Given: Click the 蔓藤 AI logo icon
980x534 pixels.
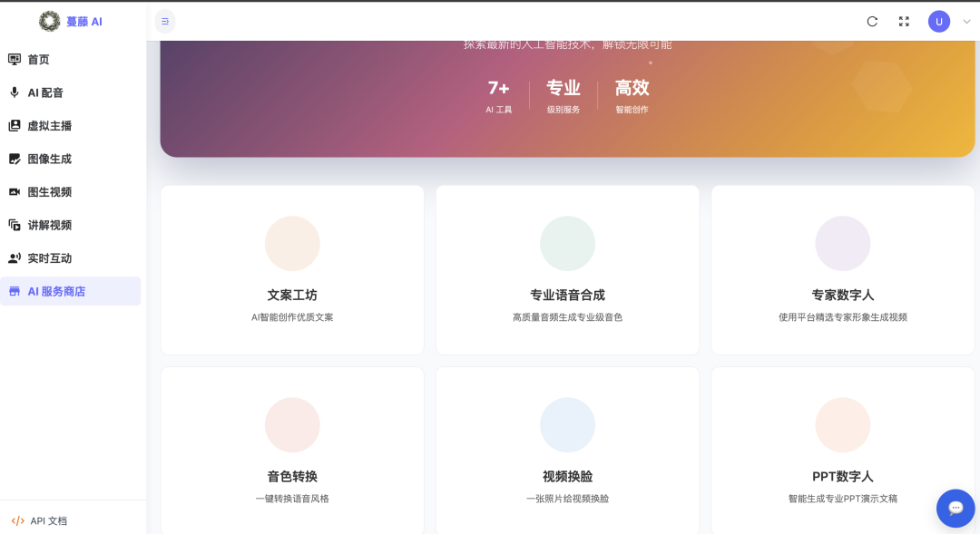Looking at the screenshot, I should coord(49,21).
